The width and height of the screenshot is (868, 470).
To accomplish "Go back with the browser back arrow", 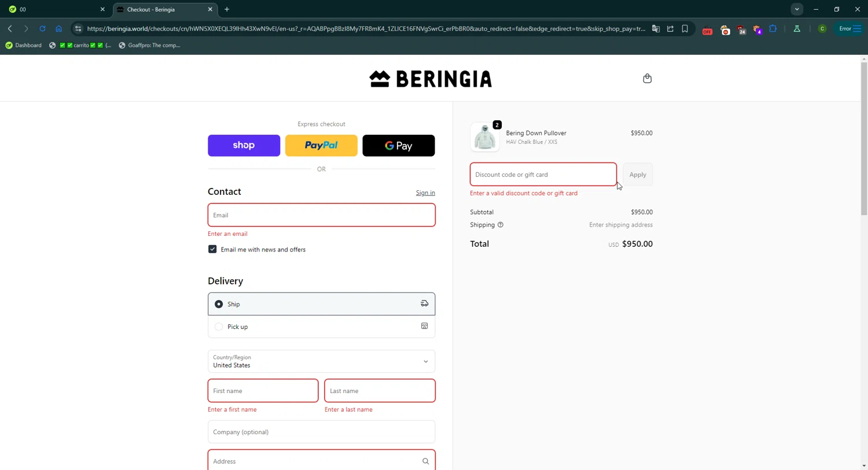I will point(10,28).
